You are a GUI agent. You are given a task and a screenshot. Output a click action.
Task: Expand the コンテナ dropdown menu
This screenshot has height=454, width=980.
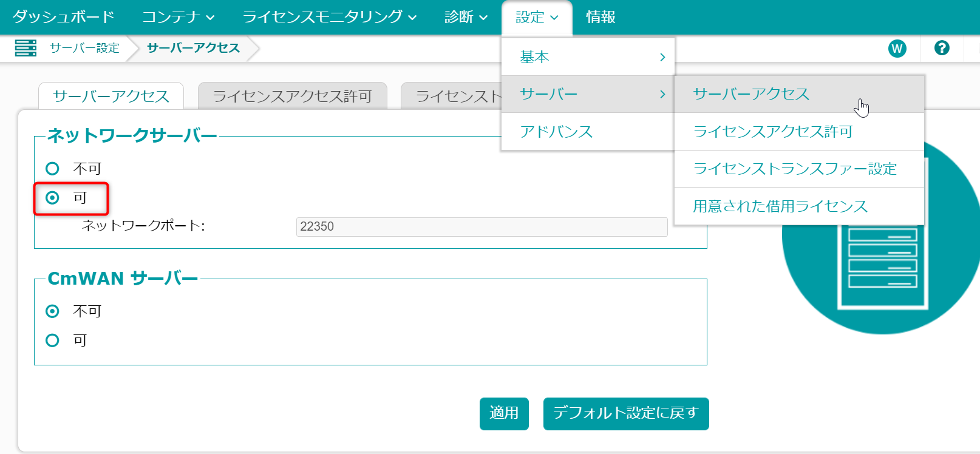click(x=179, y=17)
